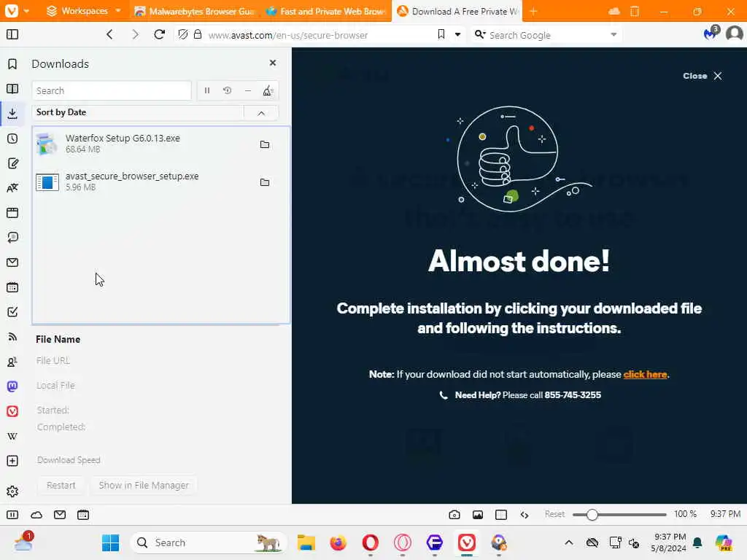The image size is (747, 560).
Task: Open the Window panel icon
Action: (12, 213)
